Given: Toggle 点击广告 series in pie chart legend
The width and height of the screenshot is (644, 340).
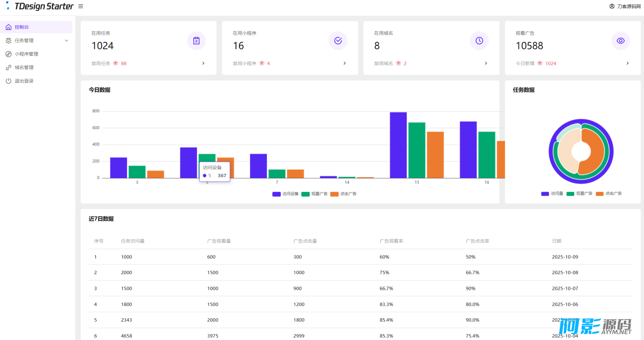Looking at the screenshot, I should tap(609, 194).
